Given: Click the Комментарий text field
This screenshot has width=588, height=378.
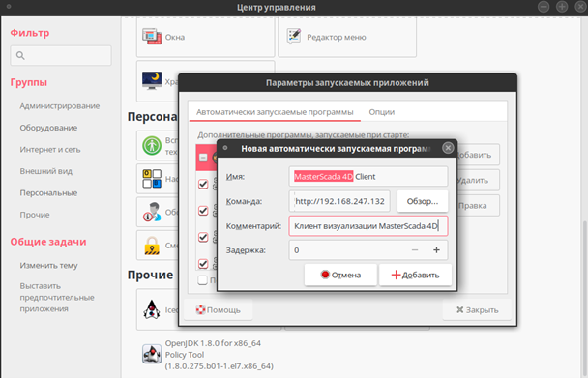Looking at the screenshot, I should [368, 226].
